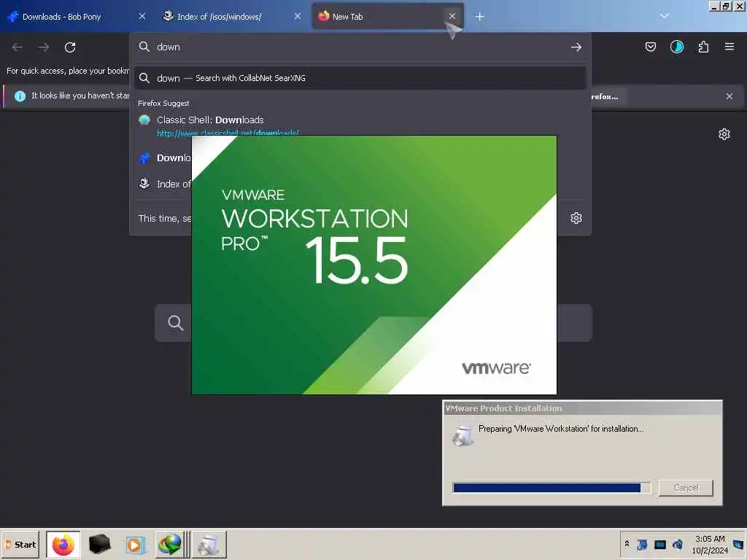Go forward with the browser forward arrow
This screenshot has width=747, height=560.
(44, 47)
